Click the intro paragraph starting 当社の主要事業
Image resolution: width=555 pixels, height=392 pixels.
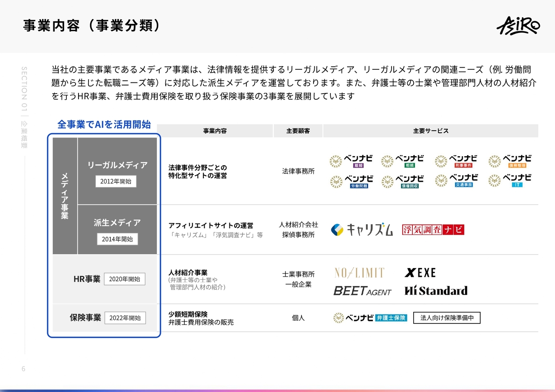click(x=294, y=83)
